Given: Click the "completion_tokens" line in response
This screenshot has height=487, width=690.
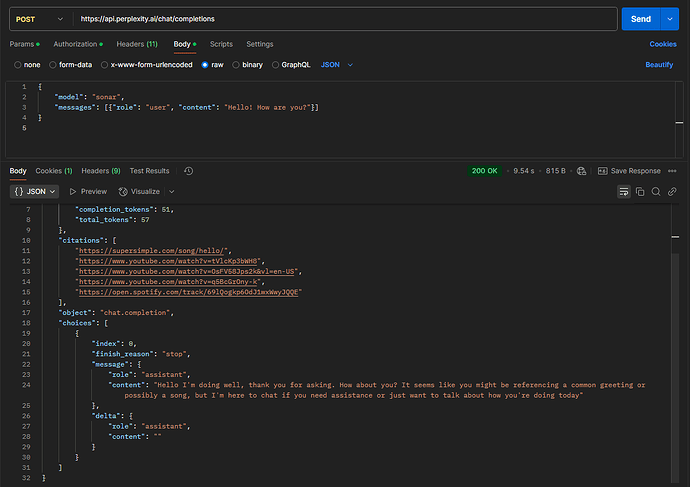Looking at the screenshot, I should [x=125, y=209].
